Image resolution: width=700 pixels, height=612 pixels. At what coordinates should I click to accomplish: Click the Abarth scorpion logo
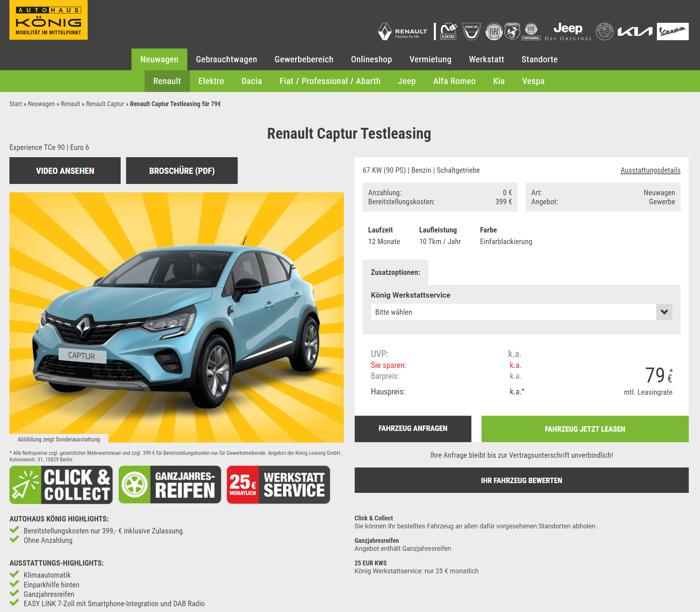coord(512,32)
